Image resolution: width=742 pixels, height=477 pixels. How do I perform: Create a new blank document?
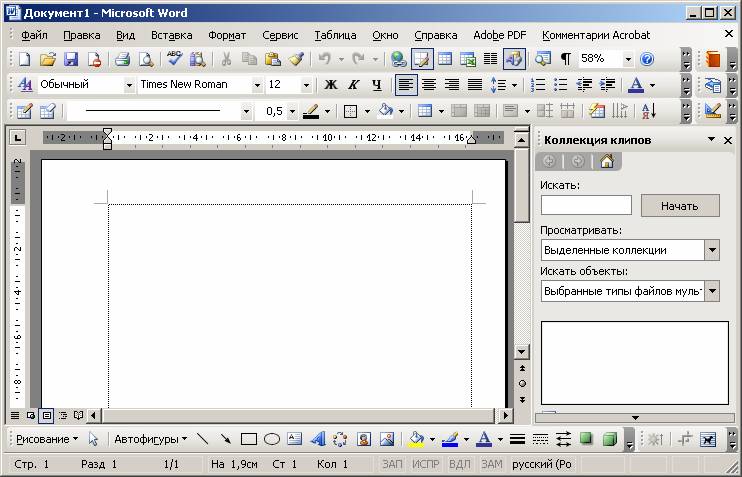tap(24, 59)
